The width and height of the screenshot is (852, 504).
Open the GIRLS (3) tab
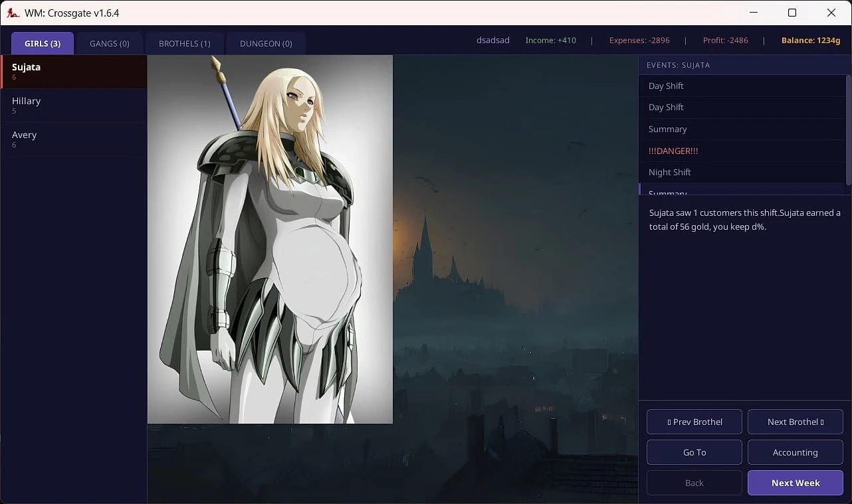tap(42, 42)
